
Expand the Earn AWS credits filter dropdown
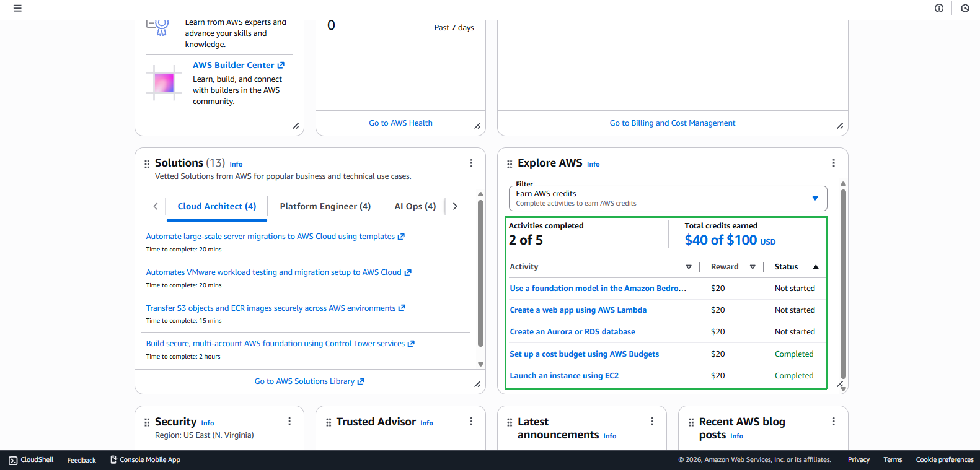point(814,198)
